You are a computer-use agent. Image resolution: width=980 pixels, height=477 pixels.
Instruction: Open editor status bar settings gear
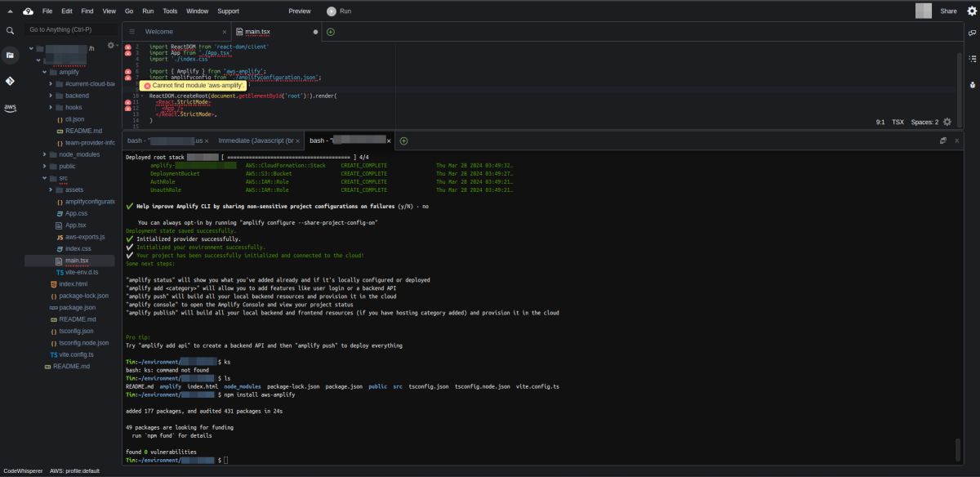coord(947,122)
